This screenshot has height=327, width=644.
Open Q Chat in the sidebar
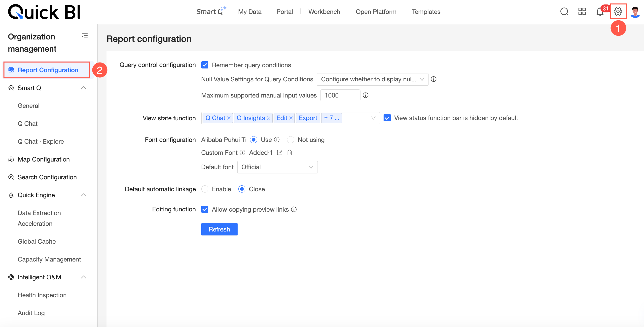(x=28, y=124)
